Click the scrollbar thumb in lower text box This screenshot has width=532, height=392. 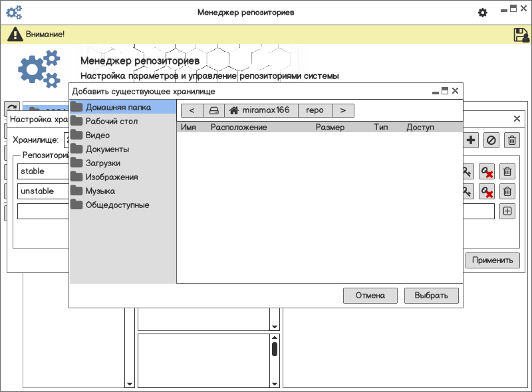(275, 349)
